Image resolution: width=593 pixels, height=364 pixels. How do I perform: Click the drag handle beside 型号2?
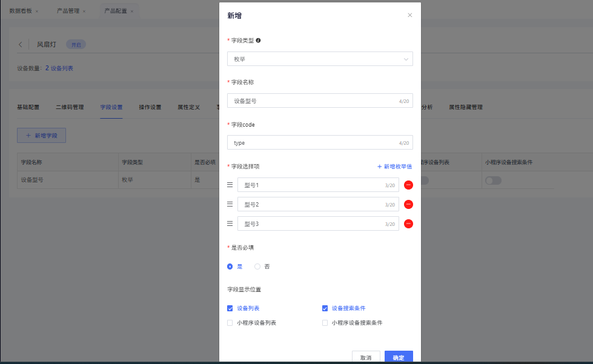click(x=230, y=205)
